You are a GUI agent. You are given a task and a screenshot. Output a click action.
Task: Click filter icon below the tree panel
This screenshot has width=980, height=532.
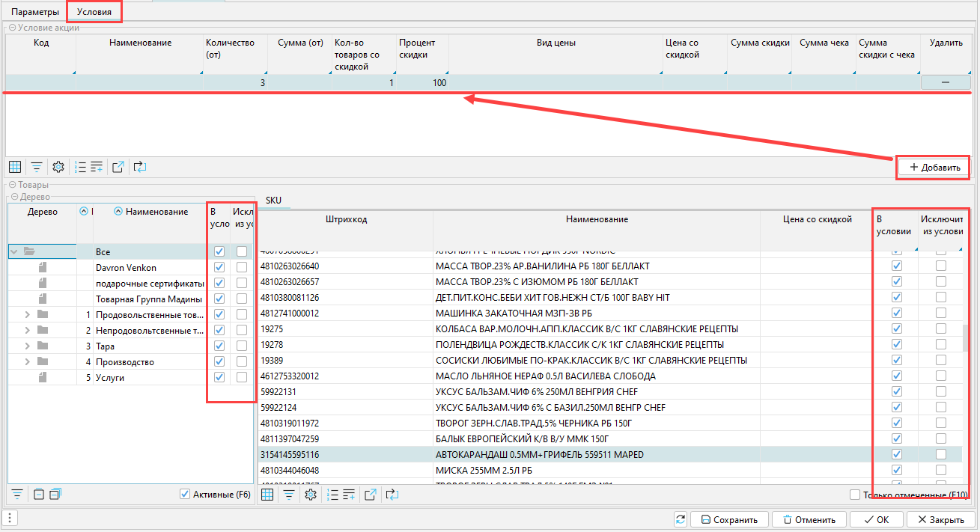(x=16, y=495)
